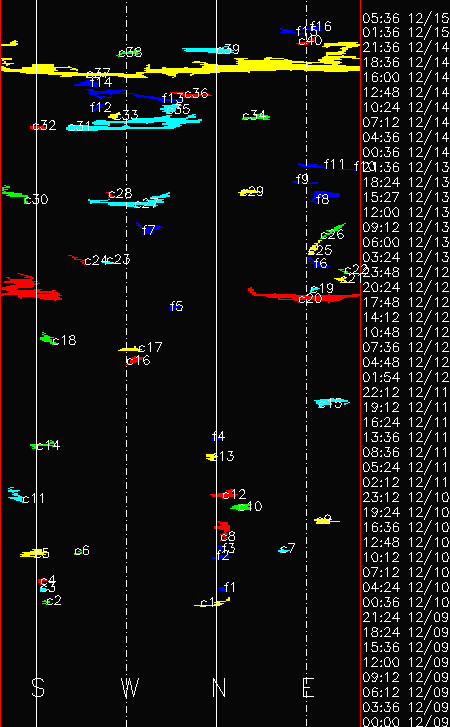Select the cyan c15 event marker
Screen dimensions: 450x727
coord(331,403)
